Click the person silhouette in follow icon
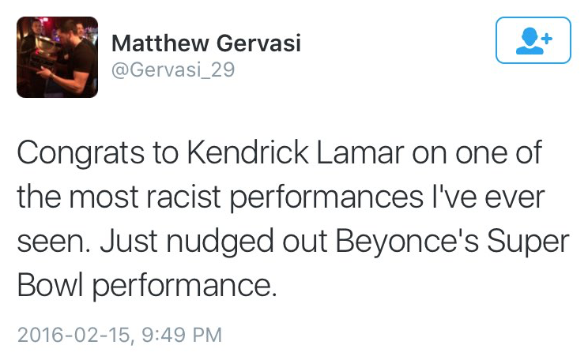Viewport: 588px width, 364px height. [530, 41]
